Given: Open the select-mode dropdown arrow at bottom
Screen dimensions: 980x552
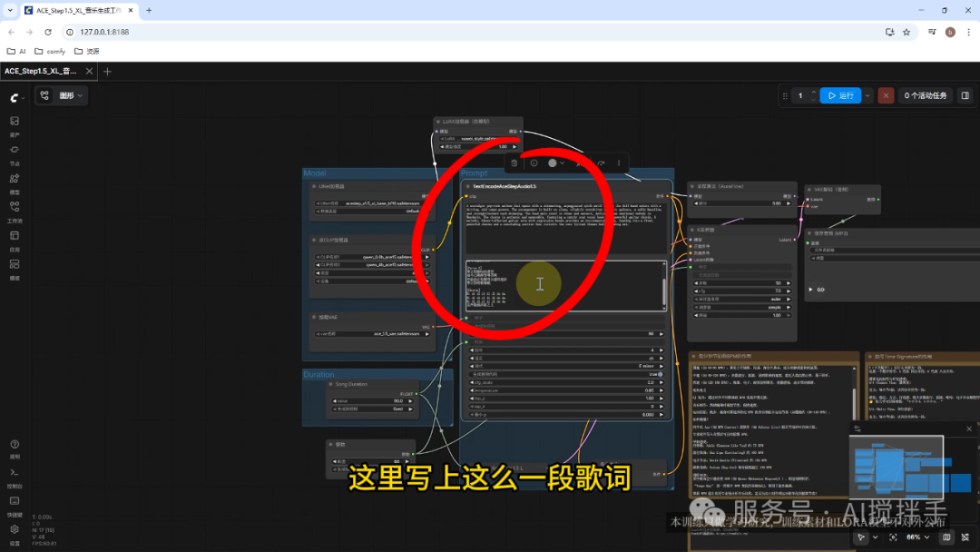Looking at the screenshot, I should click(x=875, y=537).
